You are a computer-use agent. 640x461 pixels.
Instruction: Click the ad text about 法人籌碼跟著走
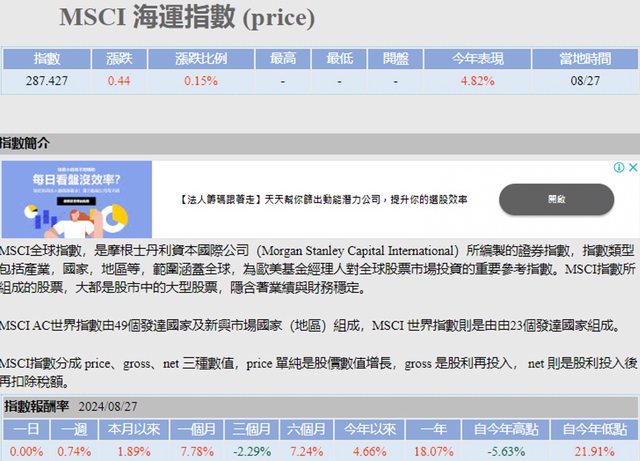323,200
